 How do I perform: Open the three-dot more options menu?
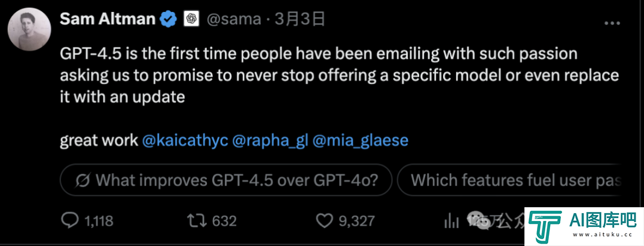coord(612,21)
